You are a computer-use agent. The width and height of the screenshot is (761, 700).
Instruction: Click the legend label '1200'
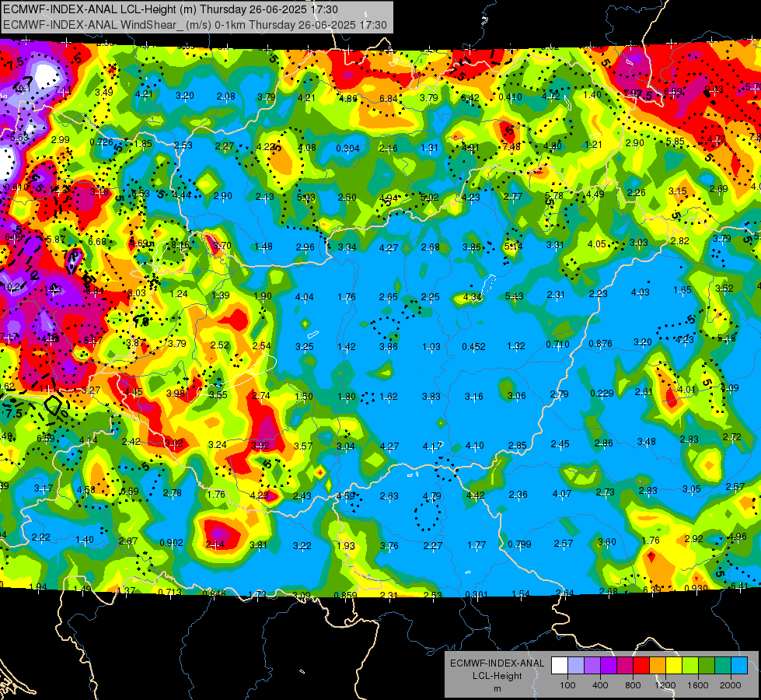click(x=665, y=685)
